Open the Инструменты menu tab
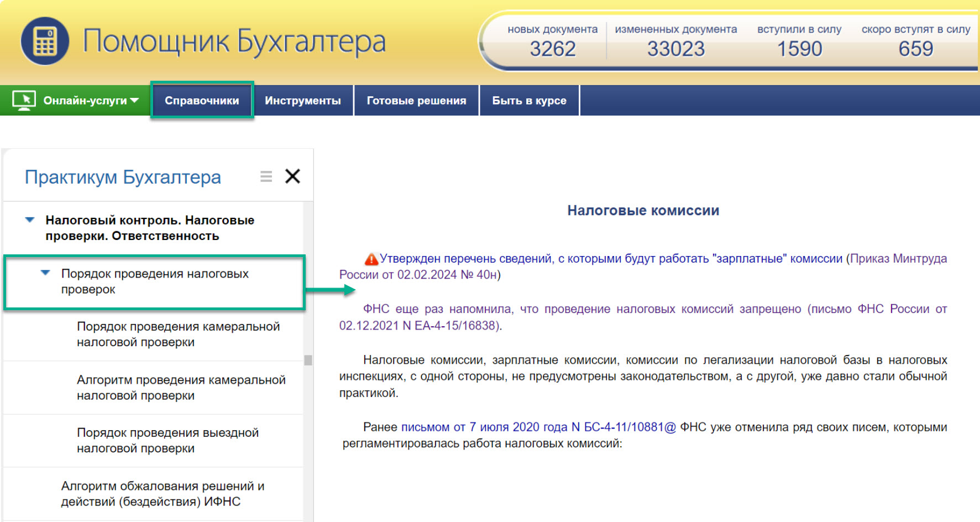Image resolution: width=980 pixels, height=522 pixels. 302,101
